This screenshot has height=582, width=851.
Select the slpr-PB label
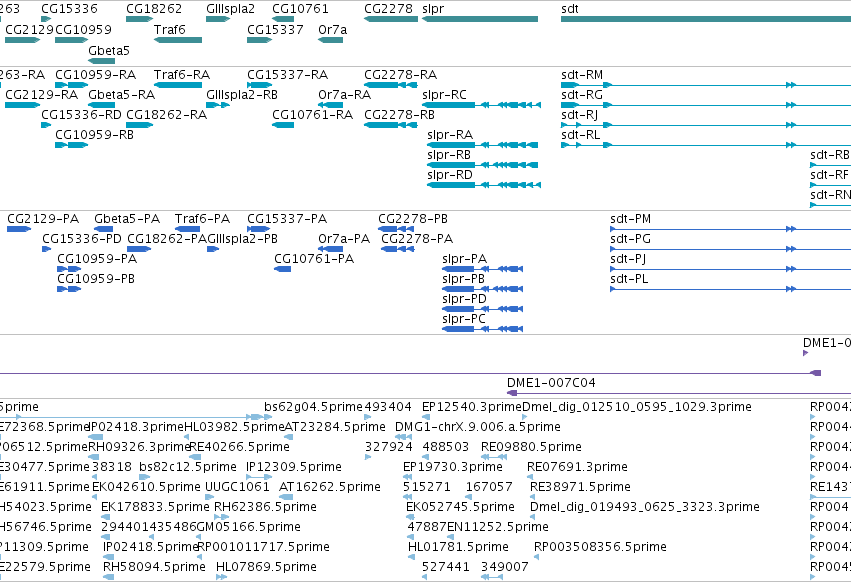pyautogui.click(x=463, y=279)
